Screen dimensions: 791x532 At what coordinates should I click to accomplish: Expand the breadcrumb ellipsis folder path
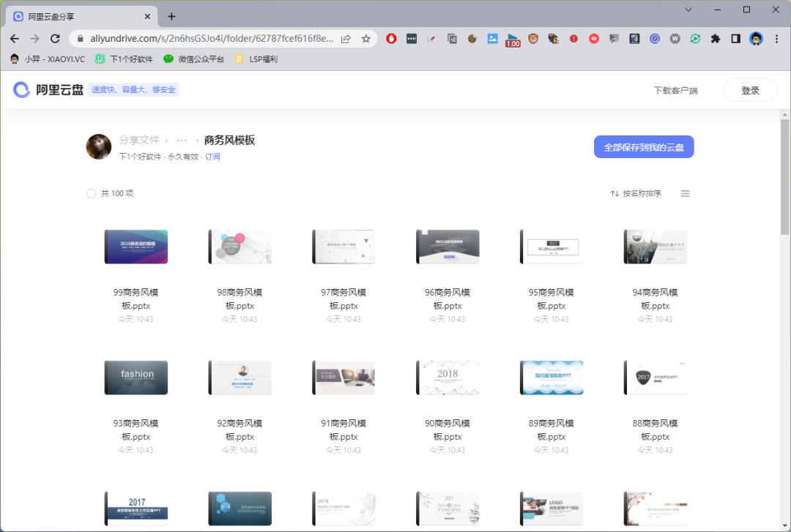pyautogui.click(x=182, y=141)
